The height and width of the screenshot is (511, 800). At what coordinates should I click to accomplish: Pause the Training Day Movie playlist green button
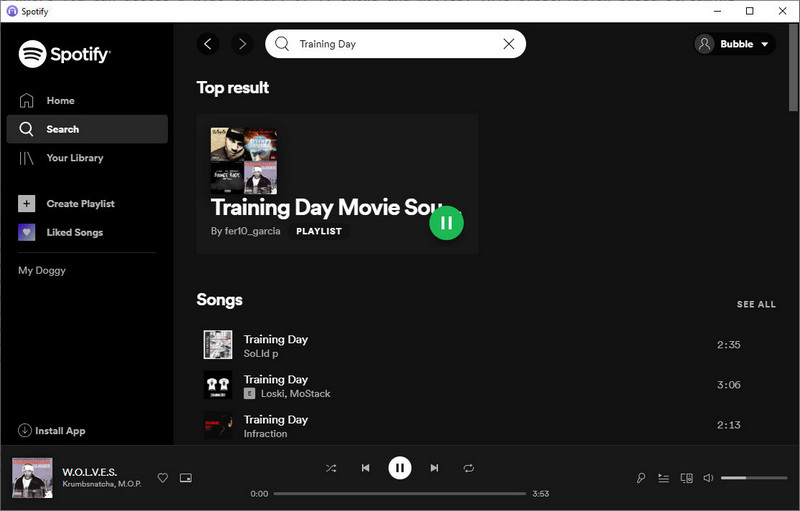click(x=446, y=223)
